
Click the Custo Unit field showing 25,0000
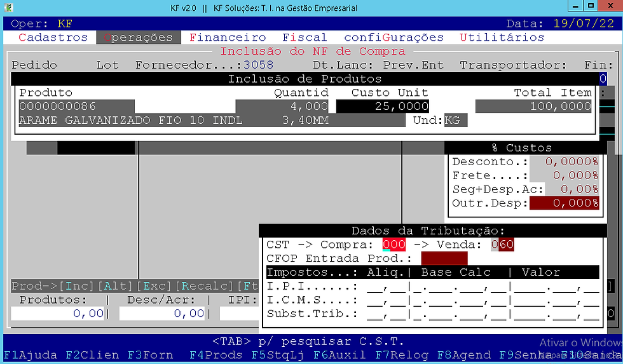click(x=383, y=106)
